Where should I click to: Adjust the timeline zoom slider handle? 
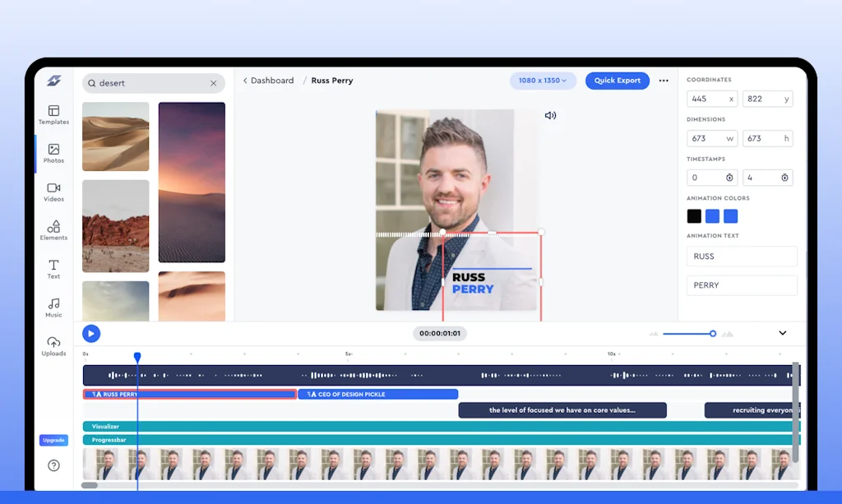(x=713, y=334)
